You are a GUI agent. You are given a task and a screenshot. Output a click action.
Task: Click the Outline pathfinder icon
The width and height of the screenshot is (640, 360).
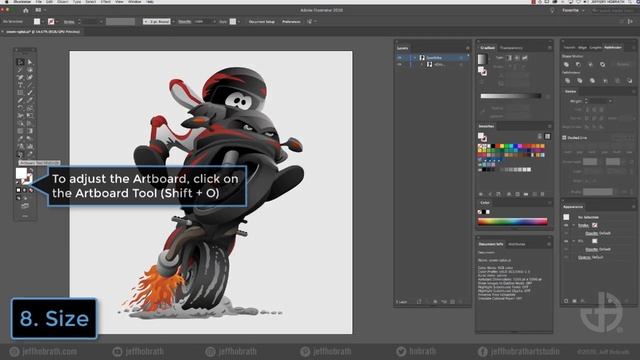[618, 81]
